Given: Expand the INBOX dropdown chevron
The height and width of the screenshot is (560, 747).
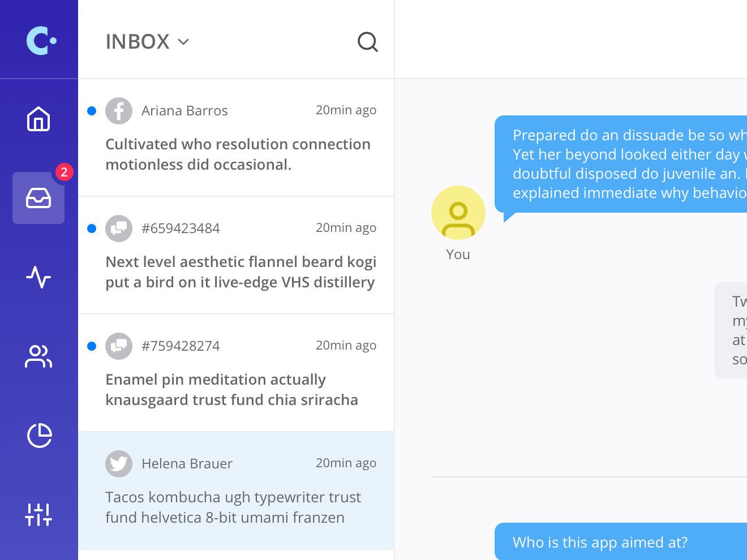Looking at the screenshot, I should pyautogui.click(x=183, y=42).
